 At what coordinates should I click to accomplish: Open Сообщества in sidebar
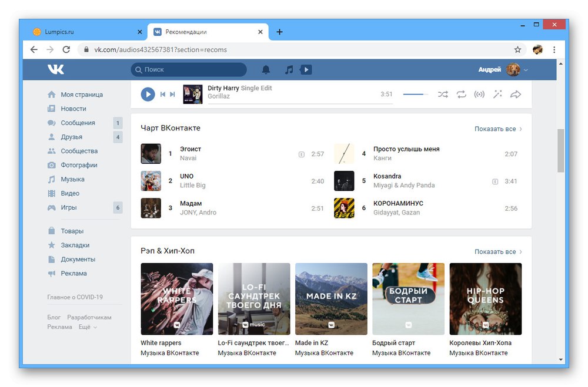[x=72, y=151]
